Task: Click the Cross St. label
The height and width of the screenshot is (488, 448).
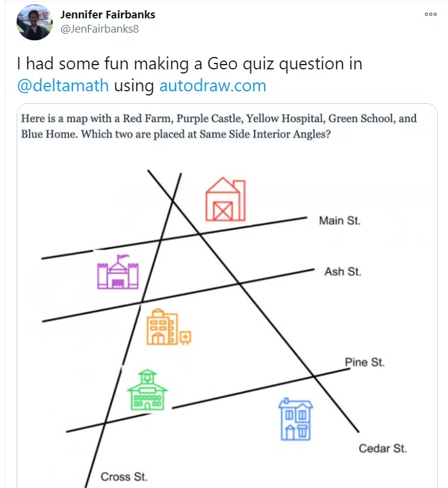Action: pos(124,477)
